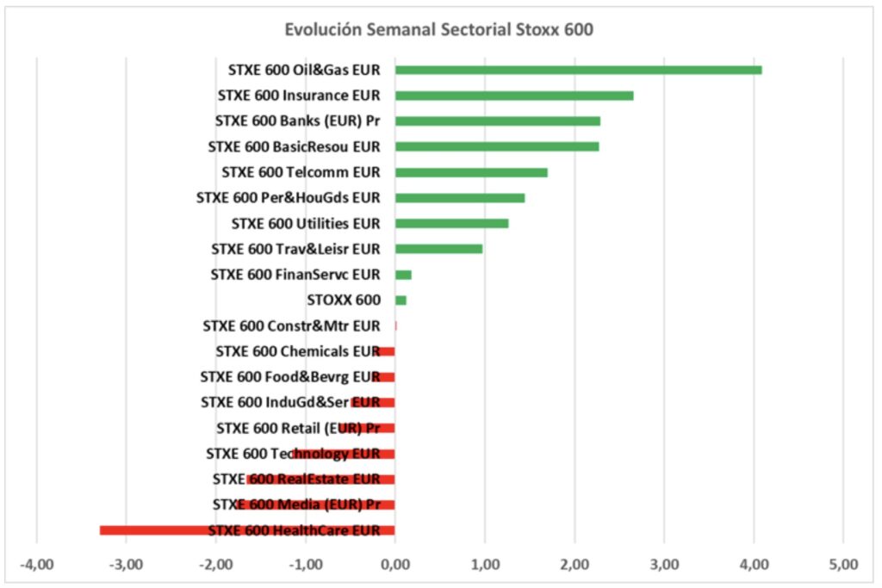Click the STXE 600 Constr&Mtr EUR label
This screenshot has height=588, width=882.
click(290, 326)
